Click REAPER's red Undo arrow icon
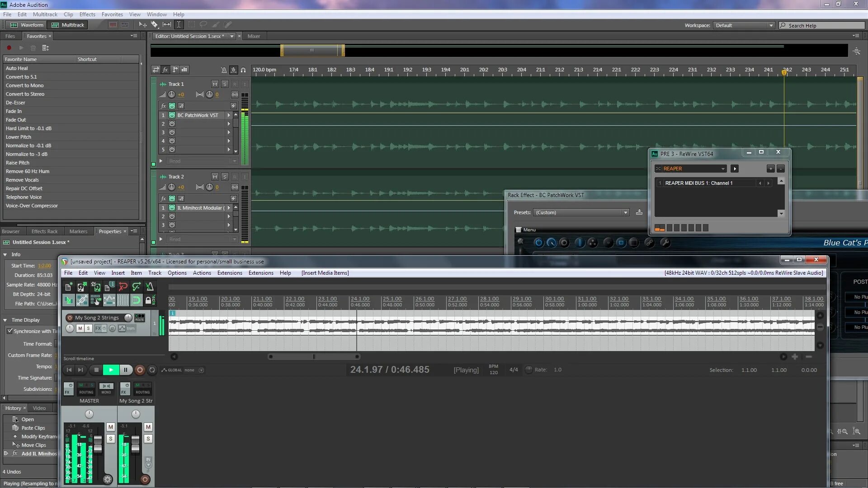Image resolution: width=868 pixels, height=488 pixels. pyautogui.click(x=123, y=287)
